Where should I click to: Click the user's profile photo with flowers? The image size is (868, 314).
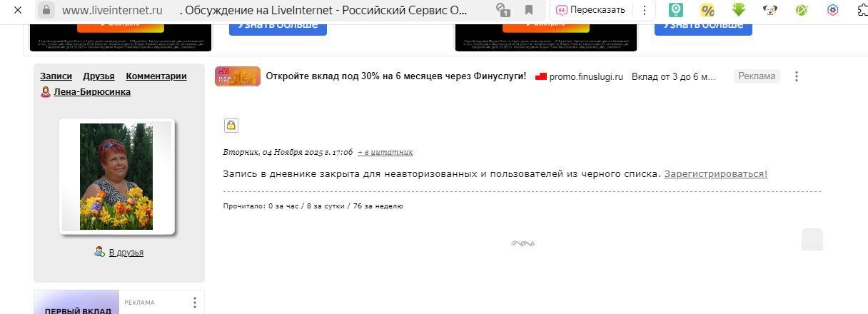(x=116, y=176)
